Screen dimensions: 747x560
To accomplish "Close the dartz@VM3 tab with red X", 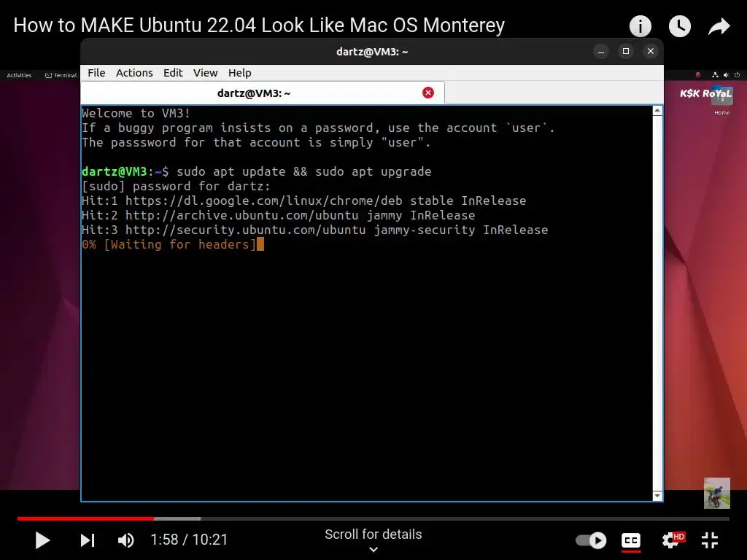I will pos(428,93).
